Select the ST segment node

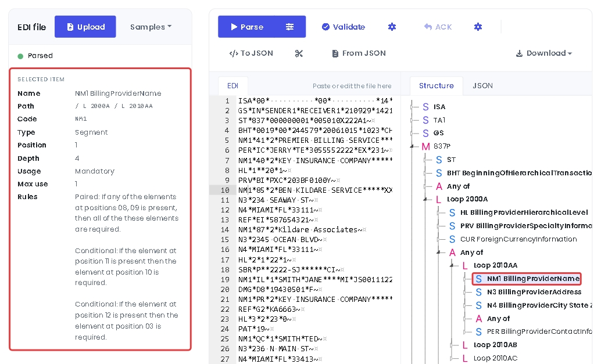pyautogui.click(x=451, y=160)
